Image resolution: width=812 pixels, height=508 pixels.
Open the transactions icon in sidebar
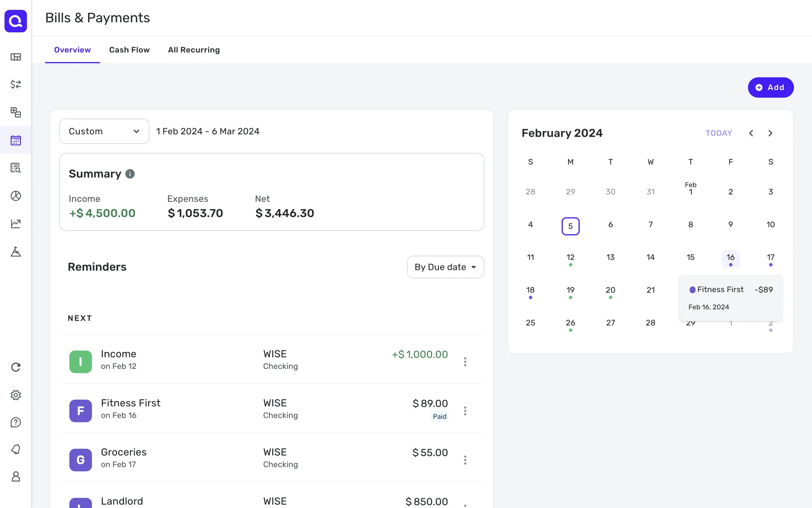16,84
